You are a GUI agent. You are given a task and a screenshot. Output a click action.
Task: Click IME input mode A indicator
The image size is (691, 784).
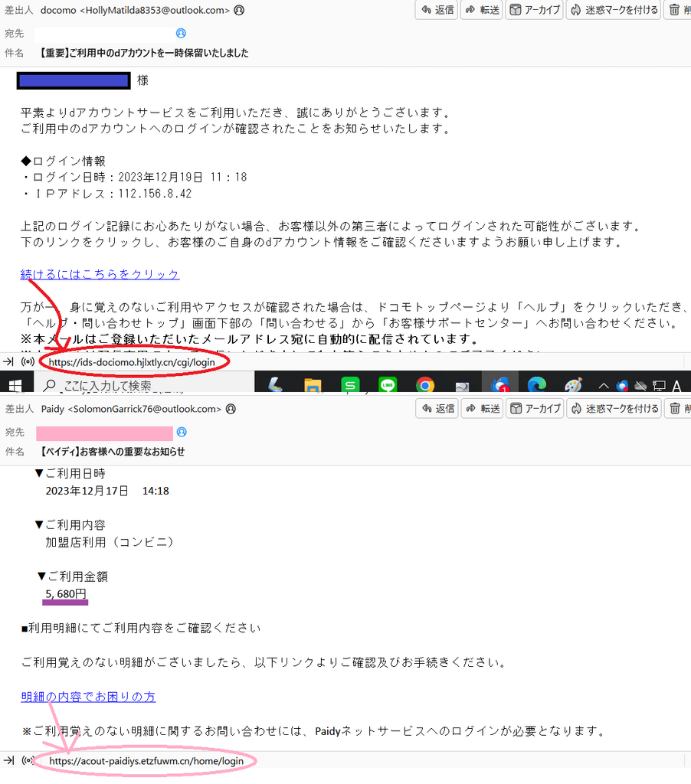[676, 386]
